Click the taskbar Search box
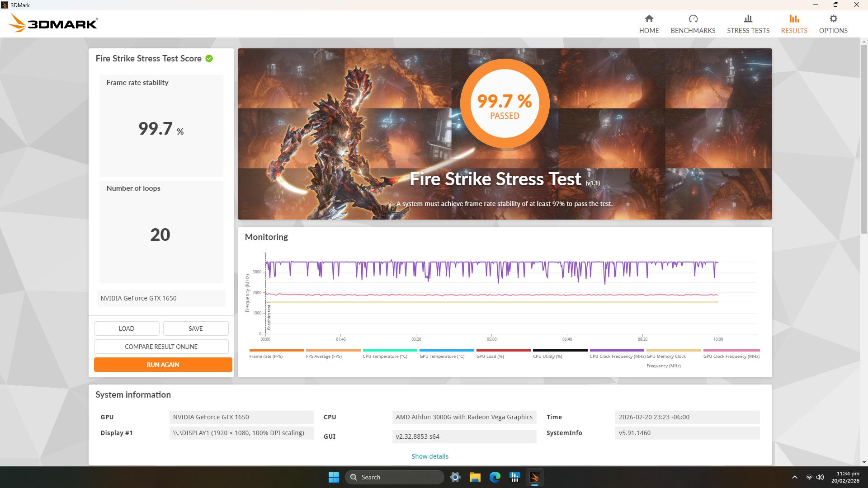This screenshot has width=868, height=488. 395,477
